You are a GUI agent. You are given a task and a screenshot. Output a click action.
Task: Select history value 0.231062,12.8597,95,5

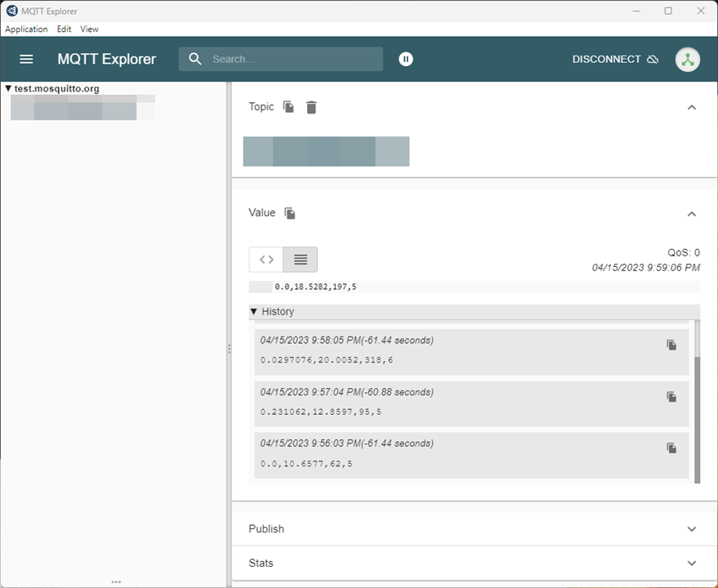point(320,412)
